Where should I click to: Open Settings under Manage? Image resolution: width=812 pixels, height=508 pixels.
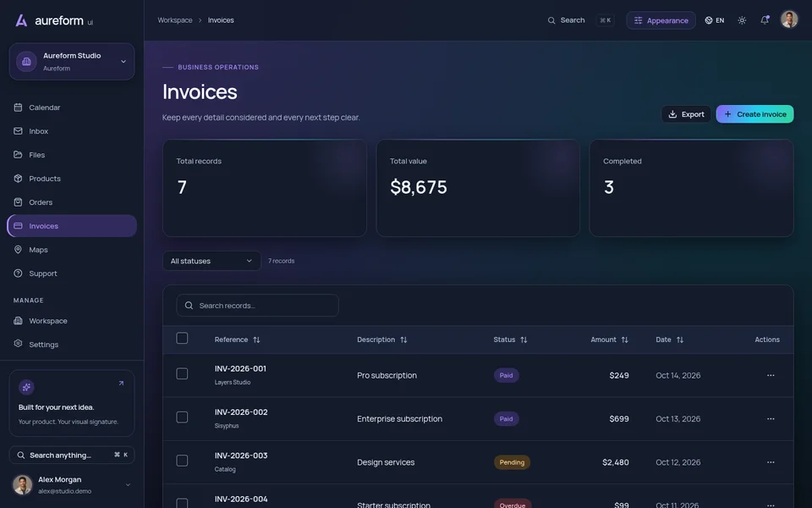71,345
